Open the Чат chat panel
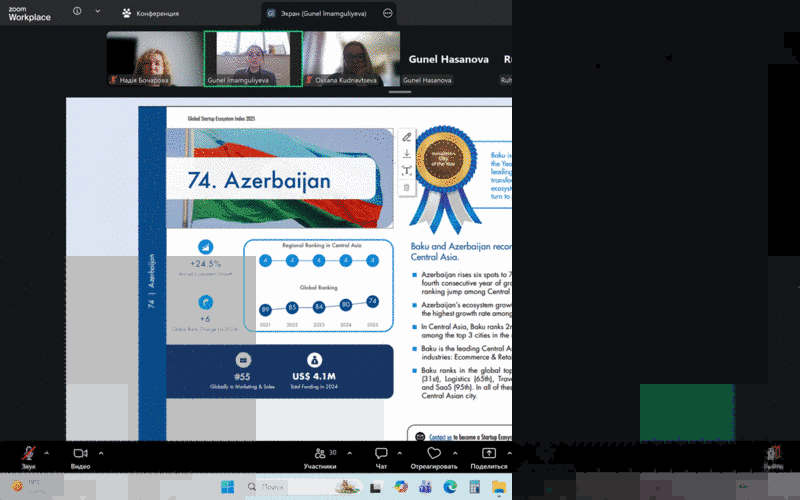This screenshot has height=500, width=800. pos(381,458)
